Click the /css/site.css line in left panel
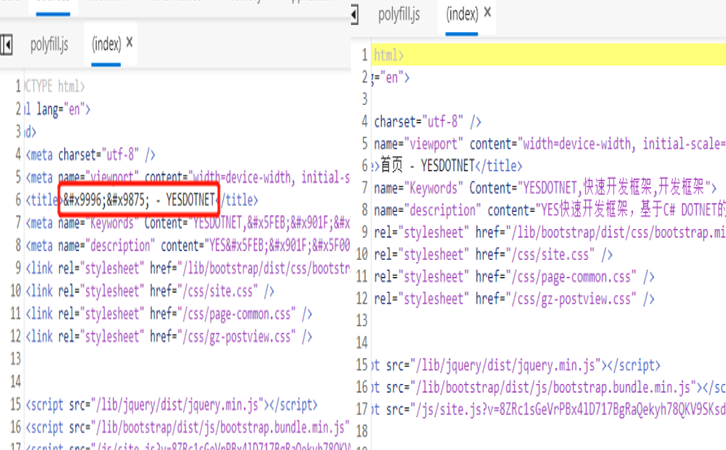 (150, 291)
